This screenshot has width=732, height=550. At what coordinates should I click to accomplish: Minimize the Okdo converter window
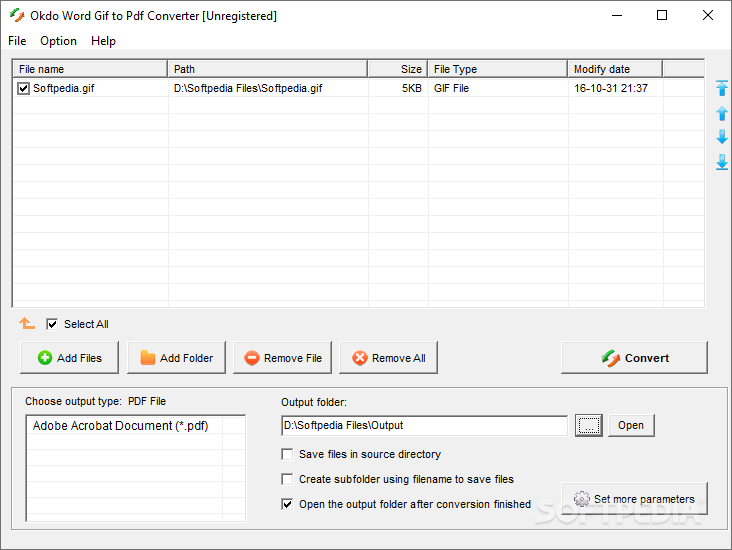click(x=617, y=15)
